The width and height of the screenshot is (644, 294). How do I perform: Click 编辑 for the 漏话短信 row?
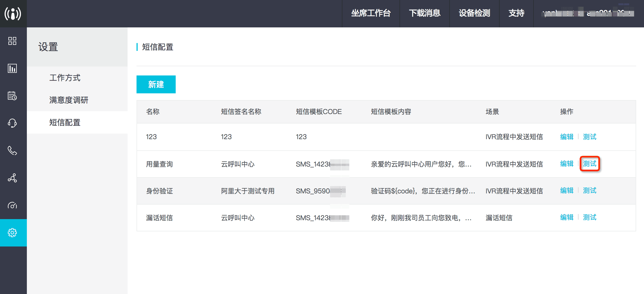point(567,217)
